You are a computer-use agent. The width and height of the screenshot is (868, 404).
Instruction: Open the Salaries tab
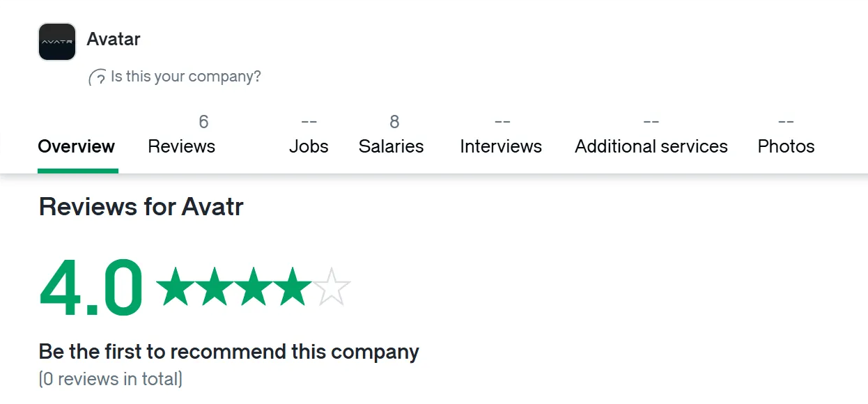click(x=392, y=137)
